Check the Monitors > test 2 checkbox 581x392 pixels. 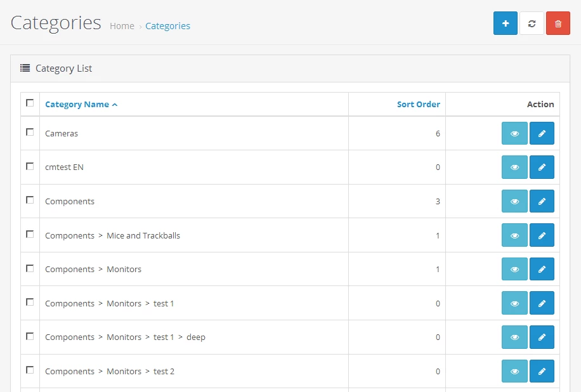[x=30, y=370]
